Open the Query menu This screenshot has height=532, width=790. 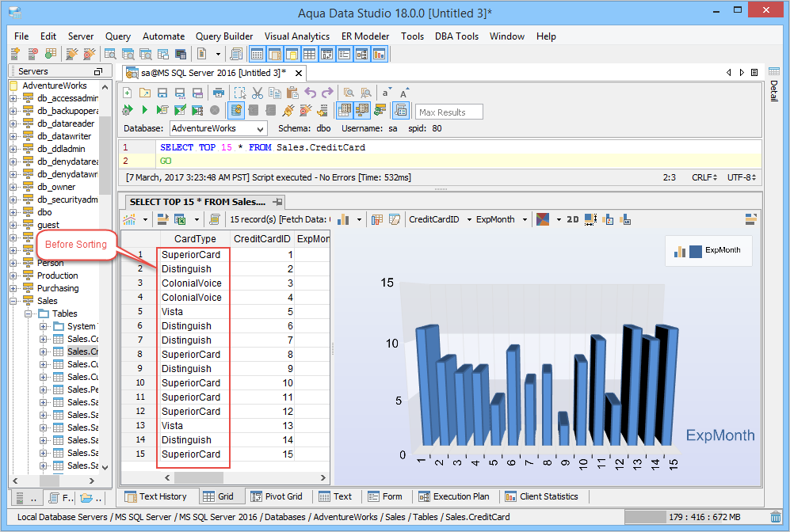[x=118, y=36]
